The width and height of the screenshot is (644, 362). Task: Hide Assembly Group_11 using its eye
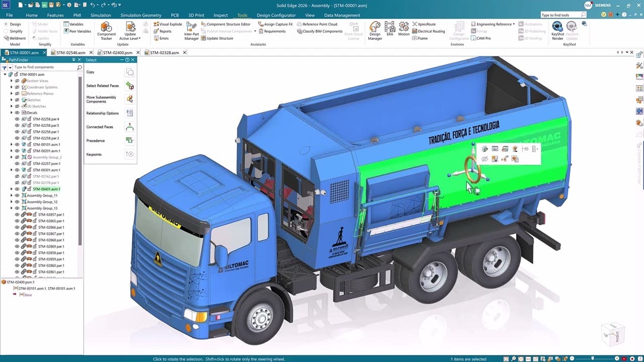pos(17,196)
